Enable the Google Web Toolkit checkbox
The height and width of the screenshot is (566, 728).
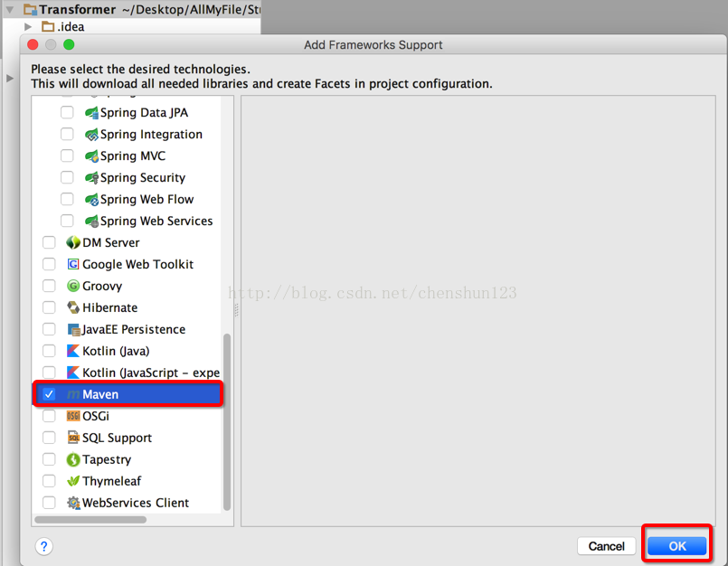click(49, 264)
